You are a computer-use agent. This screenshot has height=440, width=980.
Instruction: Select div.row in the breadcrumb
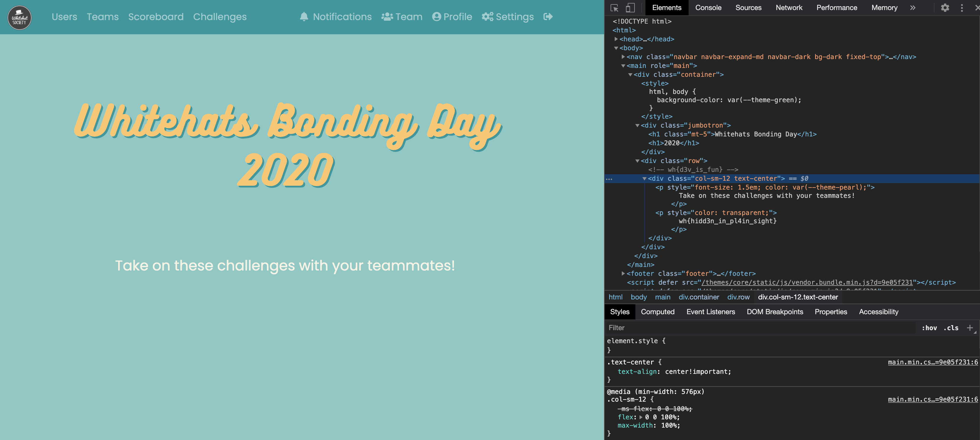tap(738, 297)
